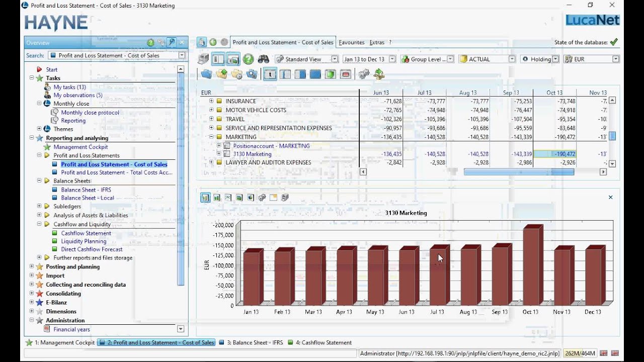644x362 pixels.
Task: Toggle the tree panel view icon
Action: (218, 59)
